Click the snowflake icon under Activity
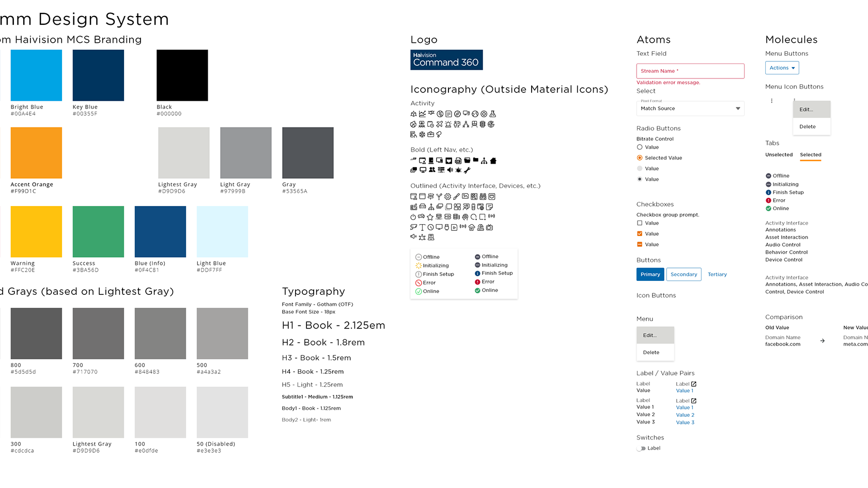Screen dimensions: 868x488 click(422, 135)
